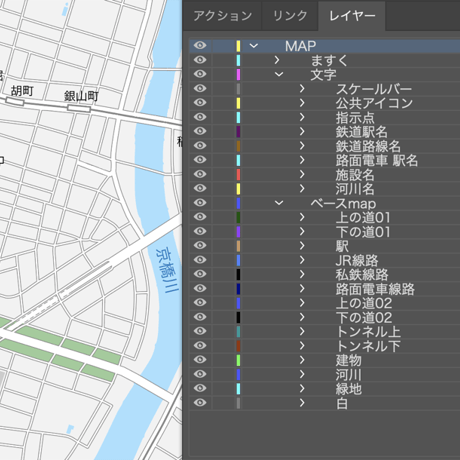Hide the スケールバー layer
The image size is (460, 460).
[x=200, y=88]
